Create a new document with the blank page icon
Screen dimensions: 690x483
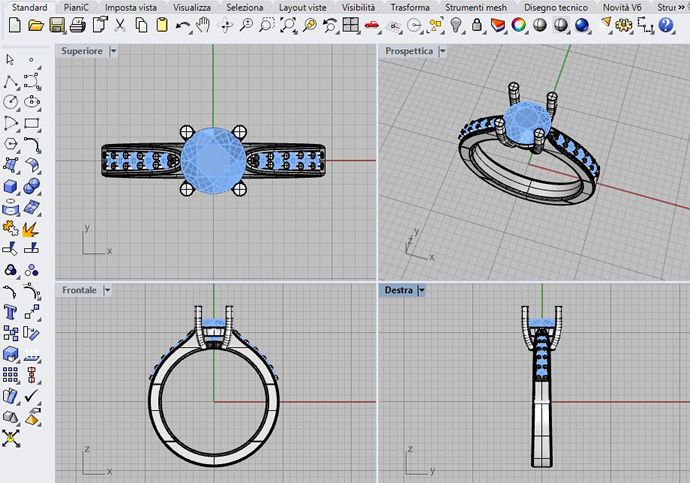pyautogui.click(x=15, y=26)
